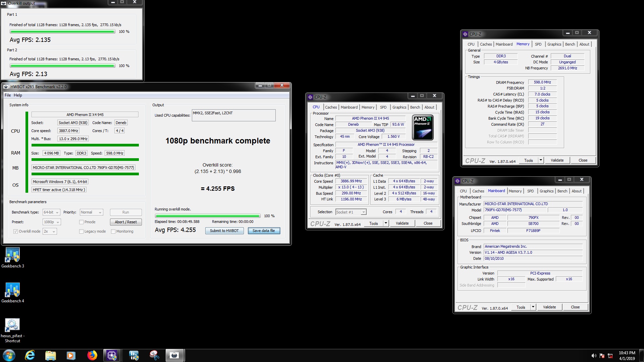
Task: Open Benchmark type 64-bit dropdown
Action: point(51,212)
